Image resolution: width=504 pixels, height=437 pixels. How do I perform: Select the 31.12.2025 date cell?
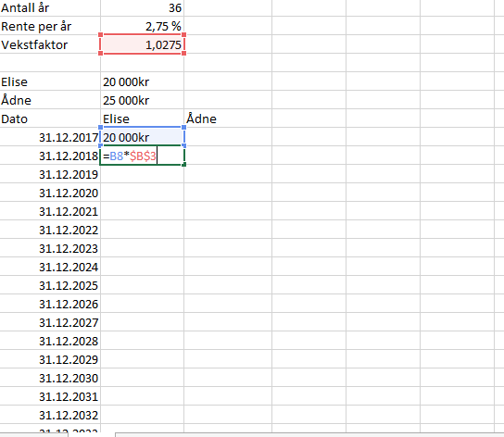point(50,285)
